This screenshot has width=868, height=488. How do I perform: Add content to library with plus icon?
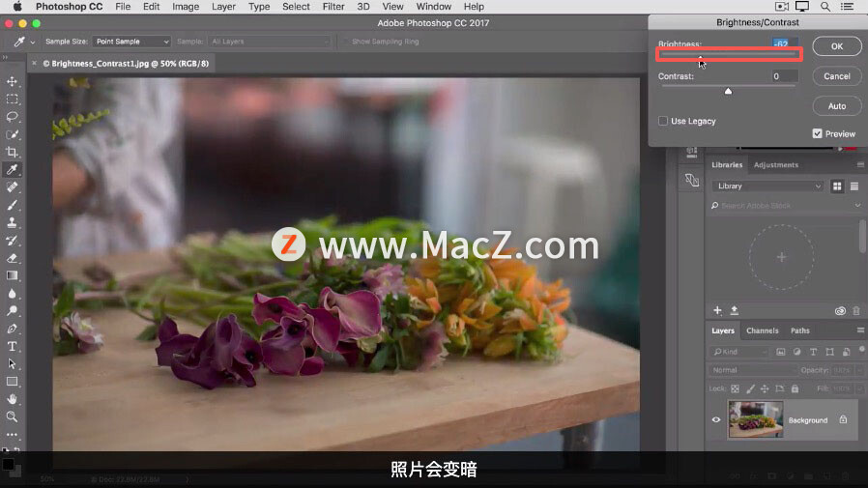tap(717, 310)
